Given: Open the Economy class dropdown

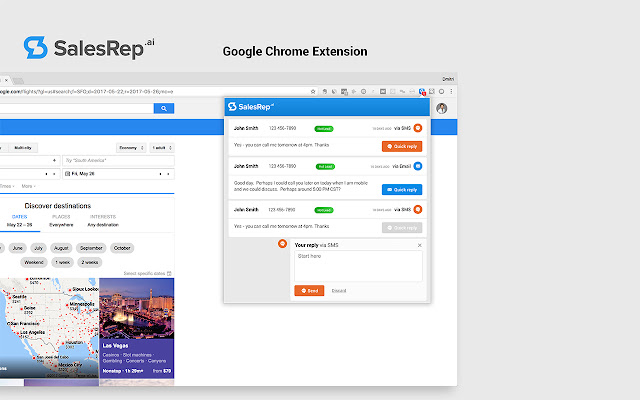Looking at the screenshot, I should (131, 148).
